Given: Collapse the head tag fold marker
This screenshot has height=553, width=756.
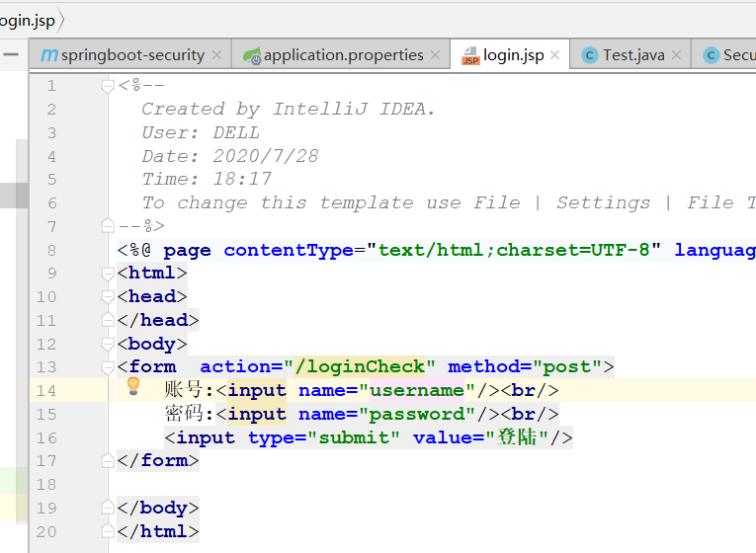Looking at the screenshot, I should click(109, 296).
